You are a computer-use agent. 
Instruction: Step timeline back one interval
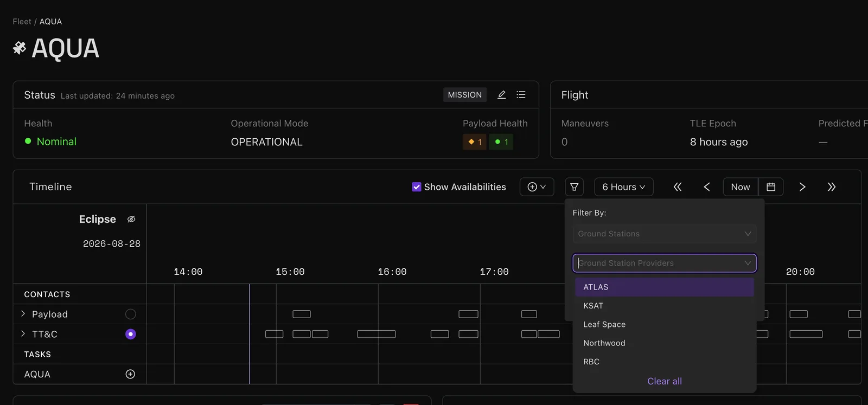[707, 187]
